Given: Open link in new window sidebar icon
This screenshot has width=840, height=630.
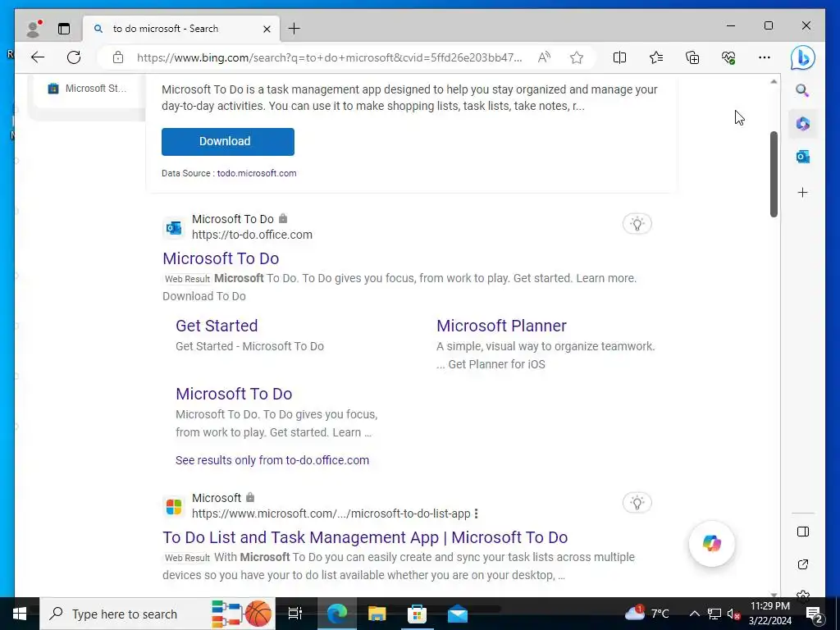Looking at the screenshot, I should point(802,564).
